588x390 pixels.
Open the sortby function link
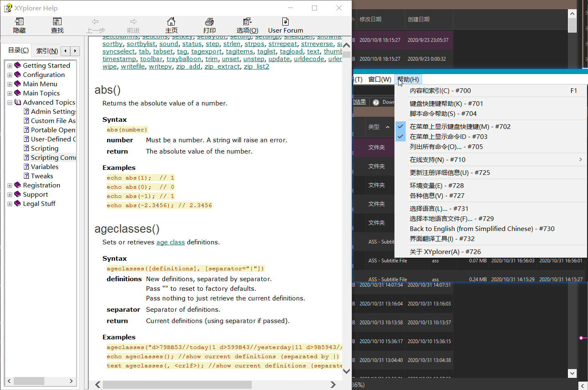click(112, 44)
